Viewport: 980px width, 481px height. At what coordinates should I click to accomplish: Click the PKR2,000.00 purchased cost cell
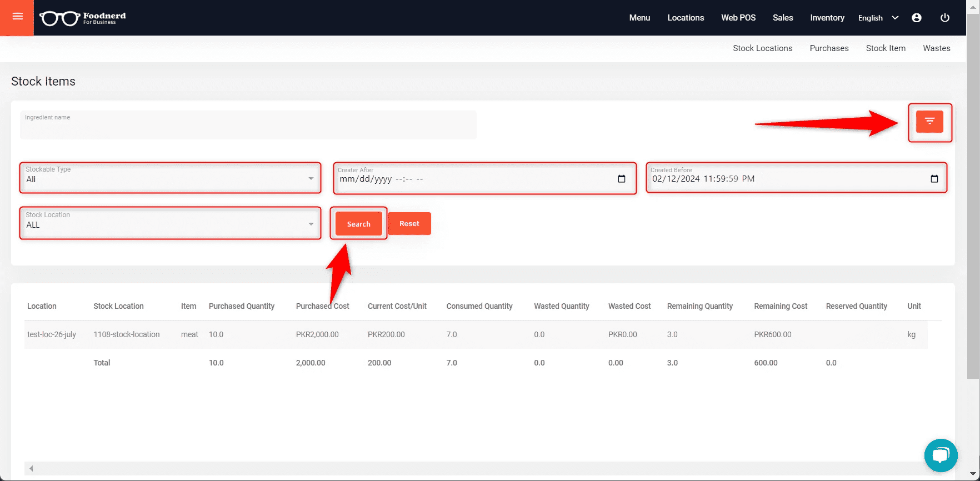pyautogui.click(x=317, y=334)
